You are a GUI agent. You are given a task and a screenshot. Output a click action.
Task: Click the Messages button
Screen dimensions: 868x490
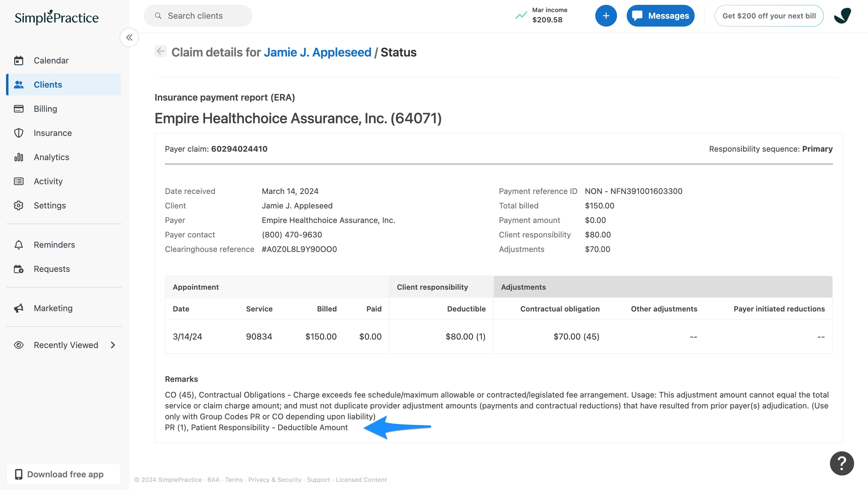tap(660, 16)
